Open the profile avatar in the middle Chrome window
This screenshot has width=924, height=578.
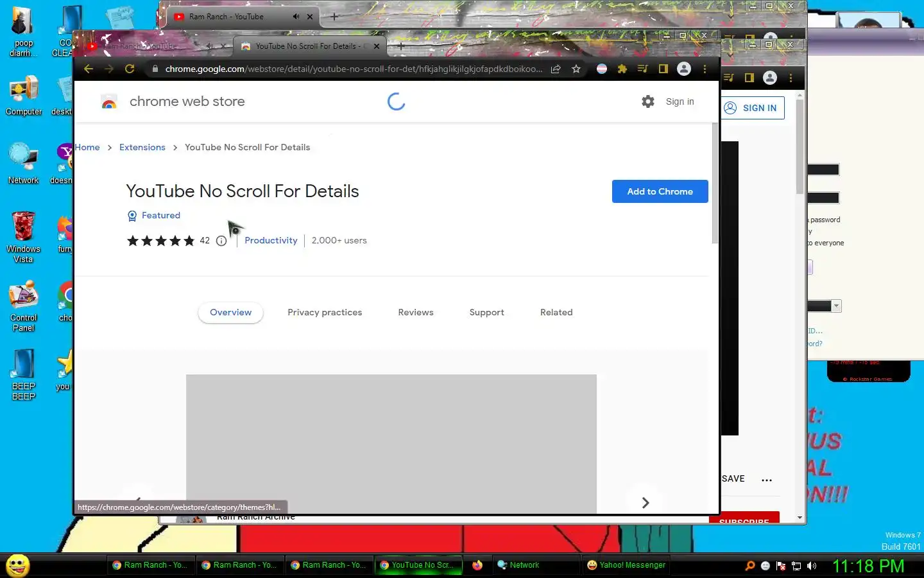pyautogui.click(x=770, y=78)
